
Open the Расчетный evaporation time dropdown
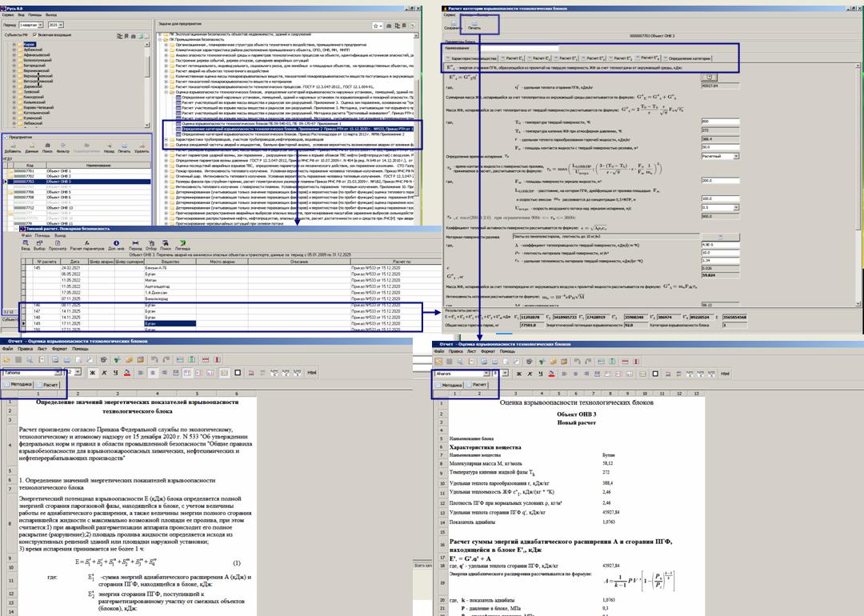736,157
